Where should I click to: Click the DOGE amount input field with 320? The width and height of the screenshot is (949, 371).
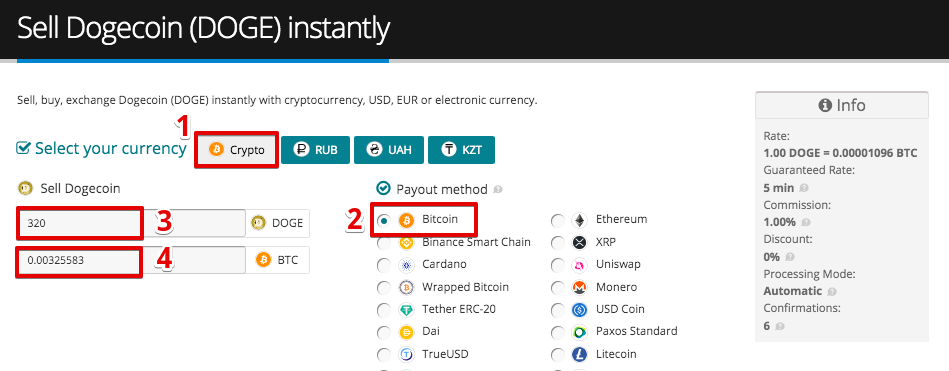131,223
